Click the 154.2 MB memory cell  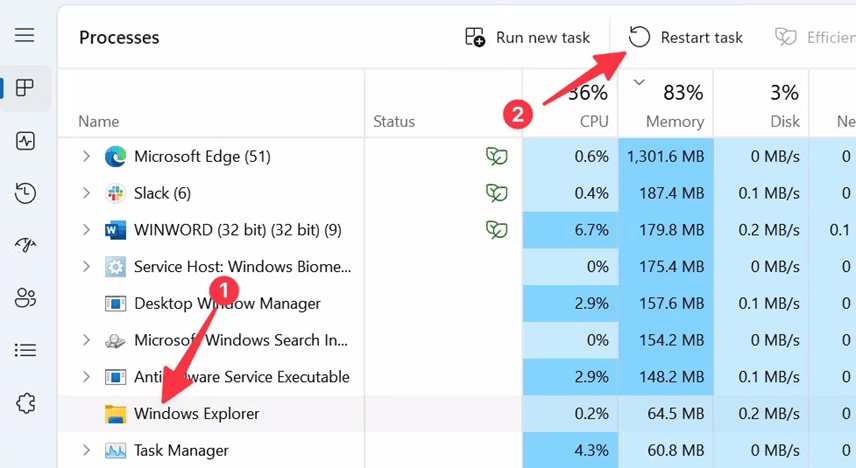(x=665, y=340)
